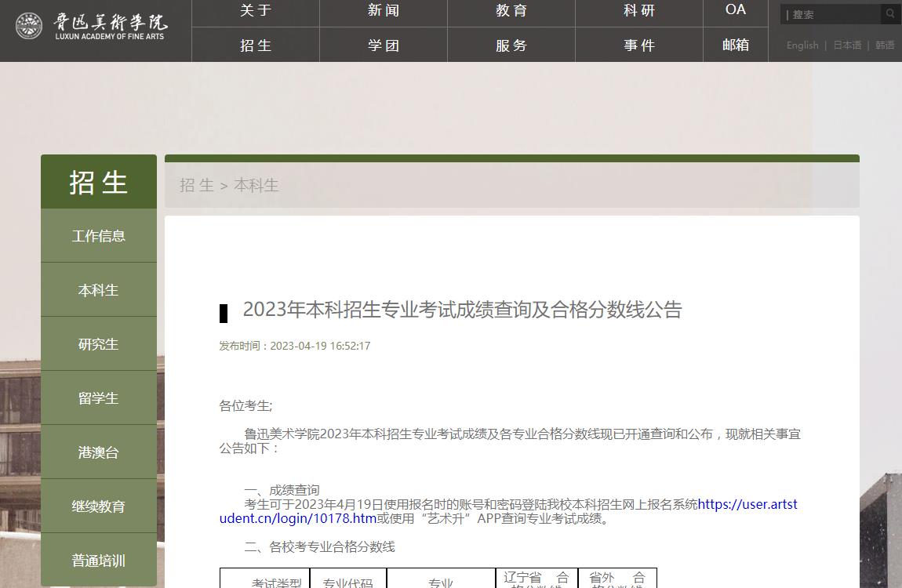Click the publish time 2023-04-19 16:52:17
The height and width of the screenshot is (588, 902).
[x=321, y=346]
